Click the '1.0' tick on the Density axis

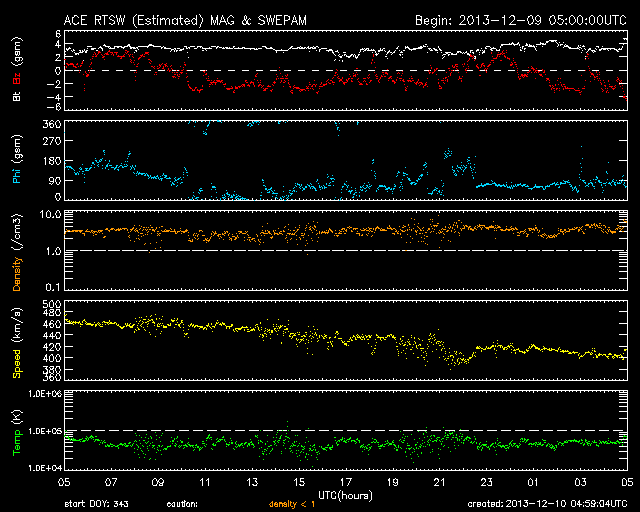point(53,252)
